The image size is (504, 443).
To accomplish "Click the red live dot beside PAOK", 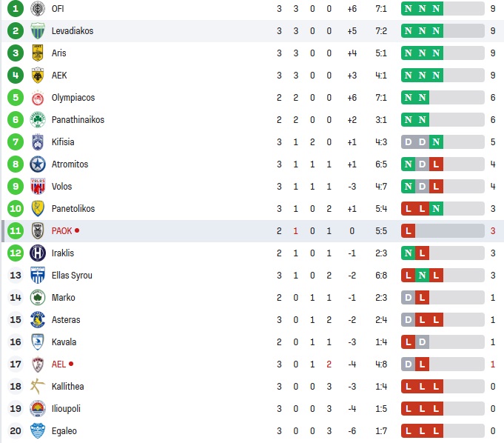I will pos(77,230).
